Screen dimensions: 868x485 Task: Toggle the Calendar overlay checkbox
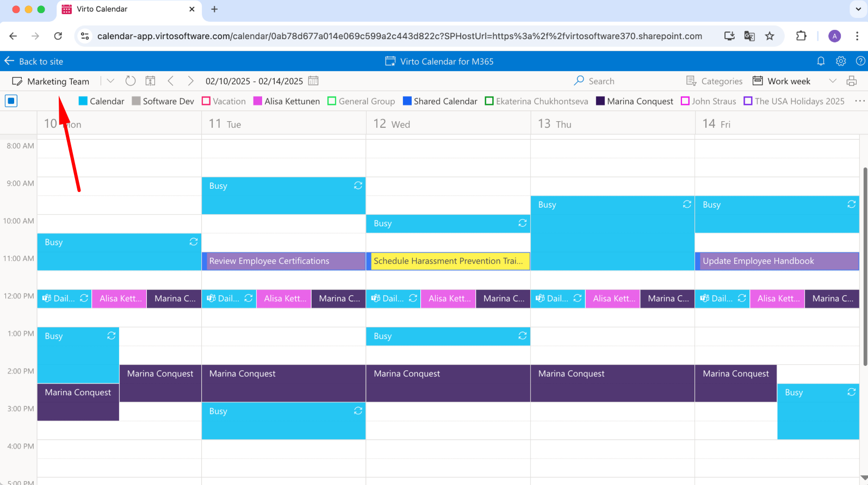point(83,101)
